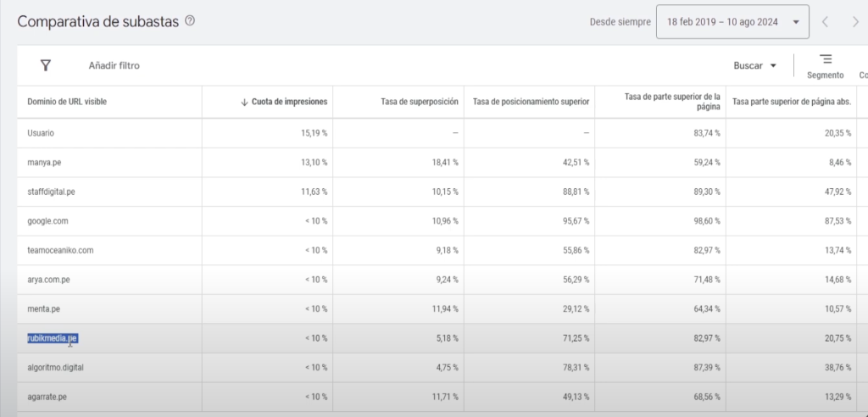The image size is (868, 417).
Task: Select agarrate.pe domain cell
Action: pyautogui.click(x=47, y=397)
